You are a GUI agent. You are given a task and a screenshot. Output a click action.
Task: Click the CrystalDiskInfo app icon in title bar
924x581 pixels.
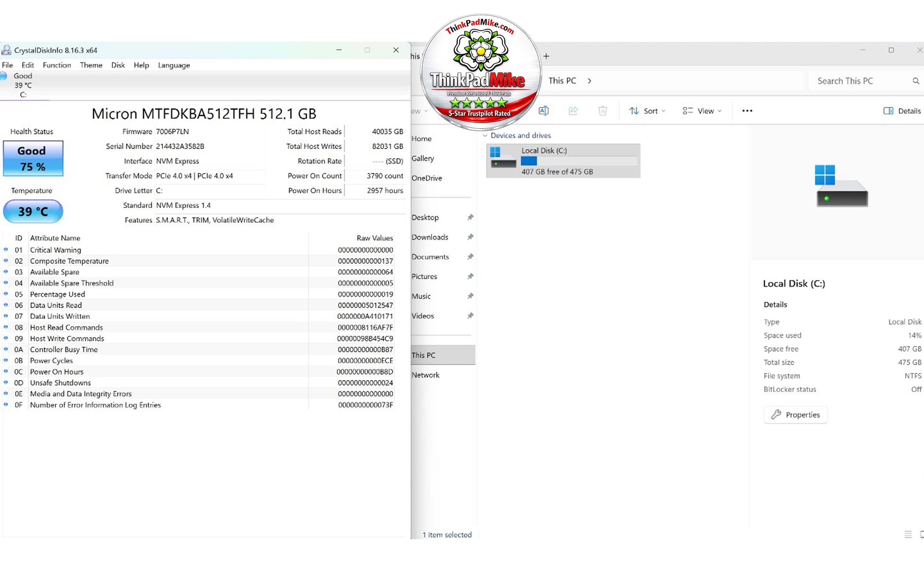click(6, 50)
